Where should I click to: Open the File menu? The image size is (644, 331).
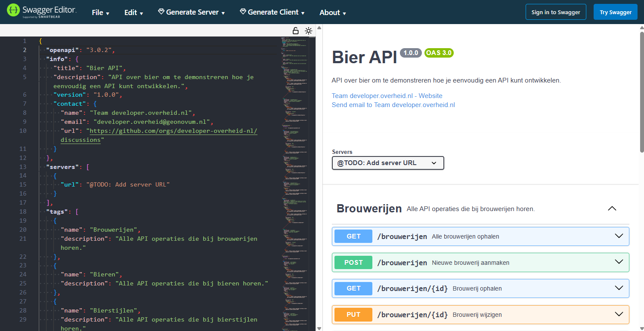click(100, 12)
